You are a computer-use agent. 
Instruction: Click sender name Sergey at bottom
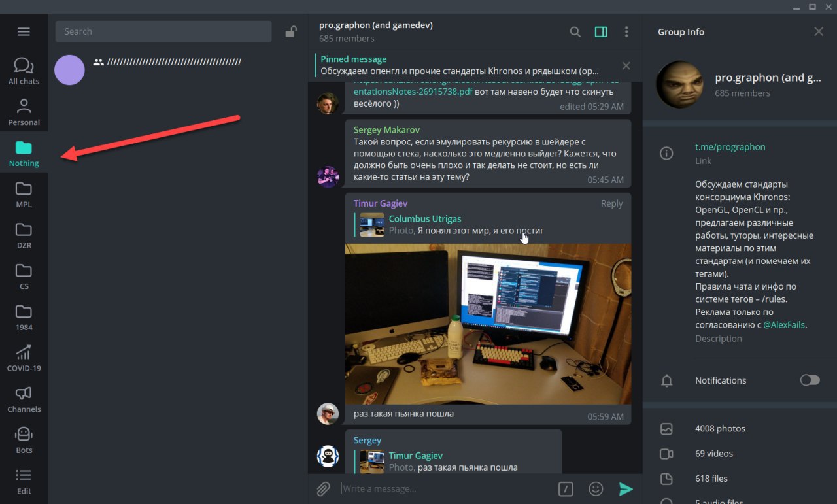point(367,440)
